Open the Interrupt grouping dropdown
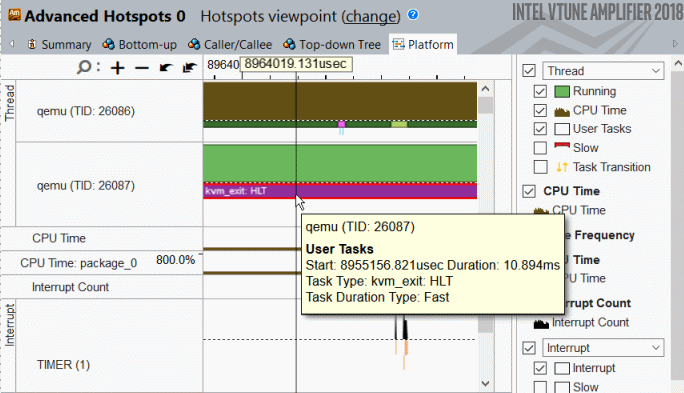This screenshot has width=684, height=393. tap(603, 348)
